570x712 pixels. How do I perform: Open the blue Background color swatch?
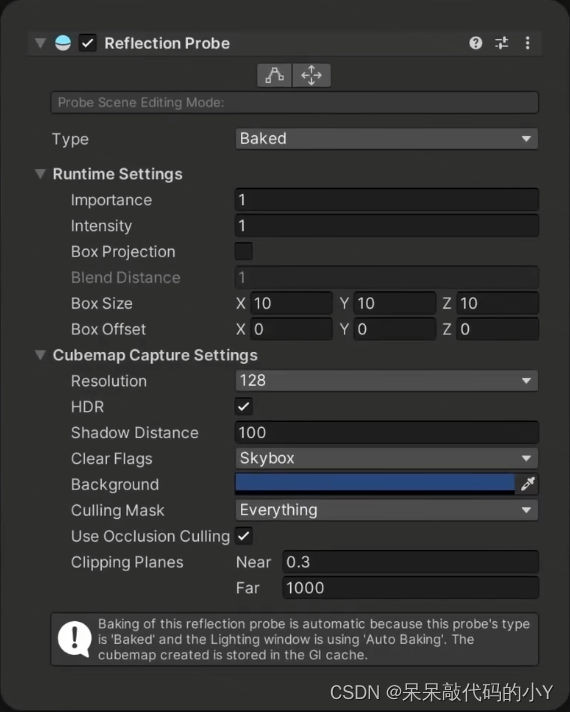coord(375,484)
